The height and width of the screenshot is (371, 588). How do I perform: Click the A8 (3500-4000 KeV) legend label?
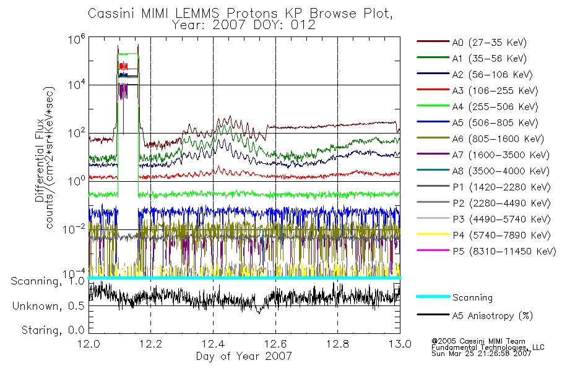(501, 171)
